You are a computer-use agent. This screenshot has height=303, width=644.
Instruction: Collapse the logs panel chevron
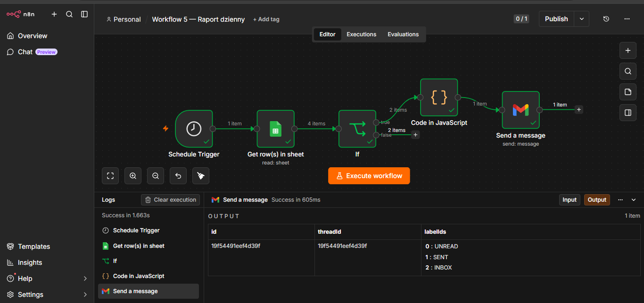634,200
